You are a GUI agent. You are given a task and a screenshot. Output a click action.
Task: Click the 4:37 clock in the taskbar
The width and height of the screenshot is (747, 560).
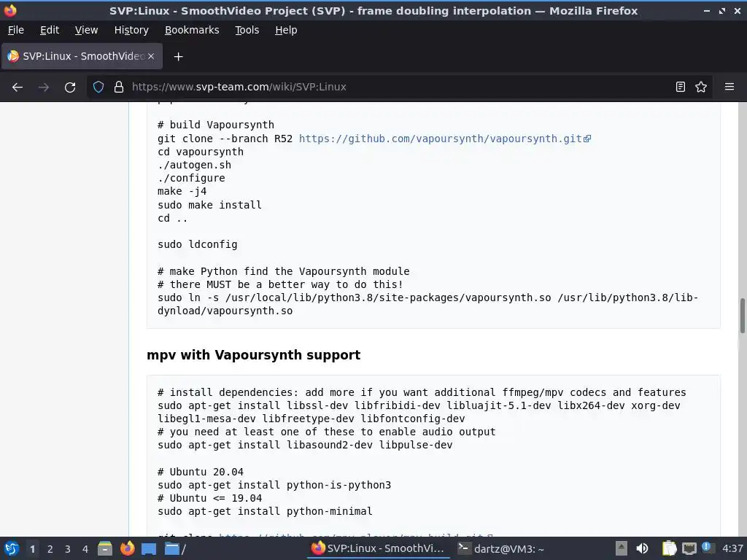click(x=732, y=548)
